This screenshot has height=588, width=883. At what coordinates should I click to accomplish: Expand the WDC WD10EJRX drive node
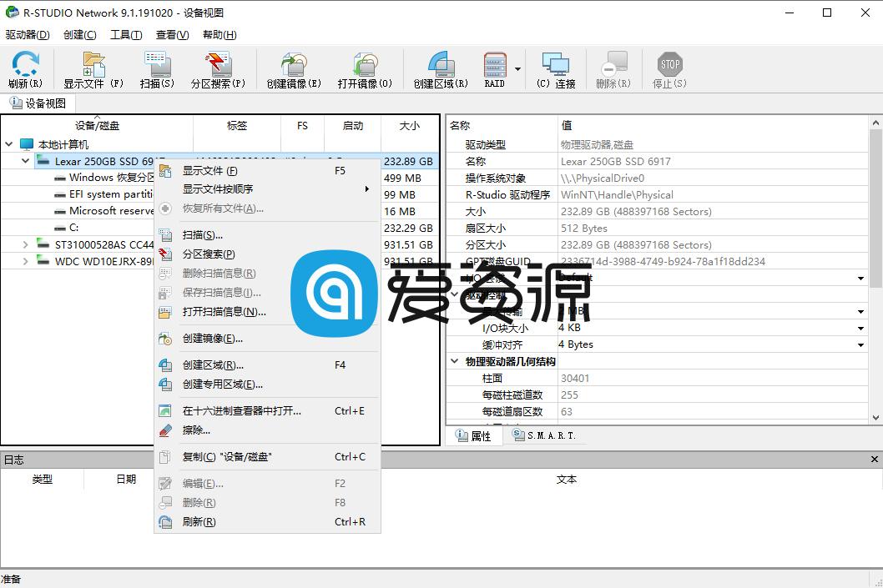click(x=25, y=261)
